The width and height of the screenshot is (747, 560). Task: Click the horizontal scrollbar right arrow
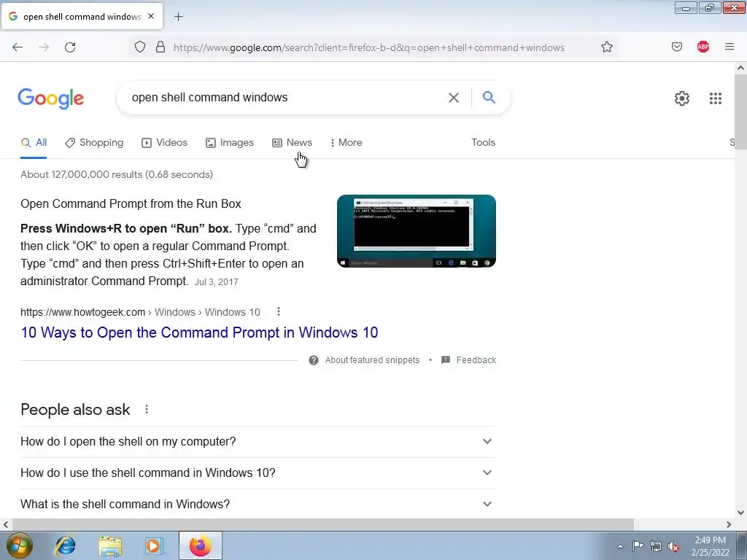tap(729, 524)
